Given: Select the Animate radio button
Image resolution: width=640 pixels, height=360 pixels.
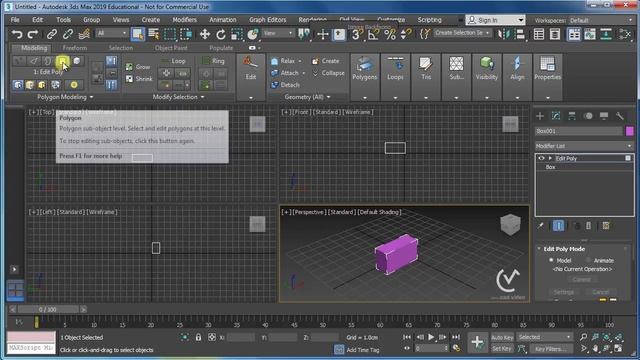Looking at the screenshot, I should click(588, 260).
